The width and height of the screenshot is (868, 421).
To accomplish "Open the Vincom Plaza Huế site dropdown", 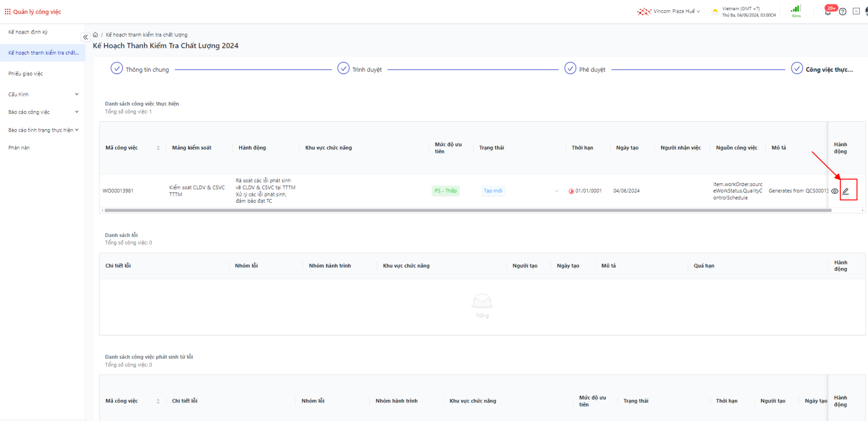I will pyautogui.click(x=675, y=11).
